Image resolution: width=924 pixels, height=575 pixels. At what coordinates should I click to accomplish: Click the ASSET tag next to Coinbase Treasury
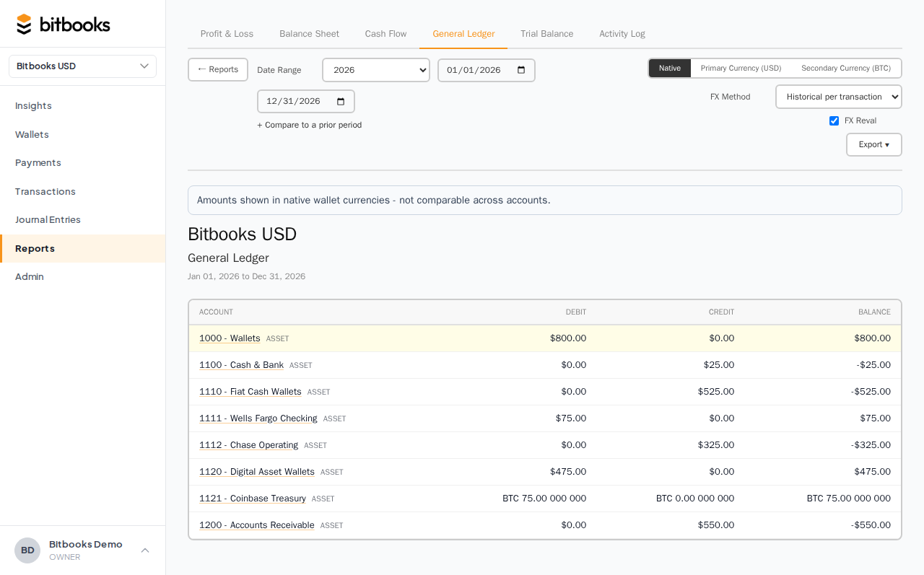(x=323, y=499)
